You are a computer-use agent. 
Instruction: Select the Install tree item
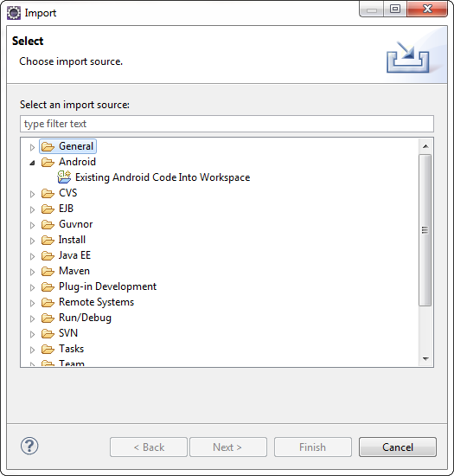click(72, 240)
